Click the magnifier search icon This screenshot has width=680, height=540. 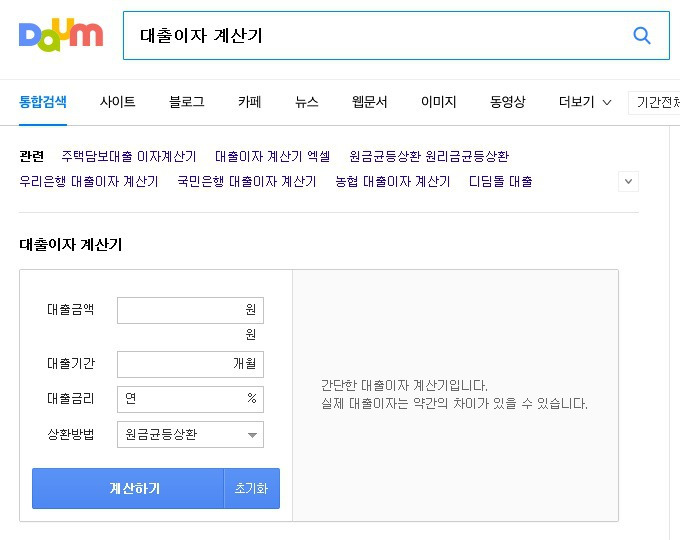pos(641,36)
